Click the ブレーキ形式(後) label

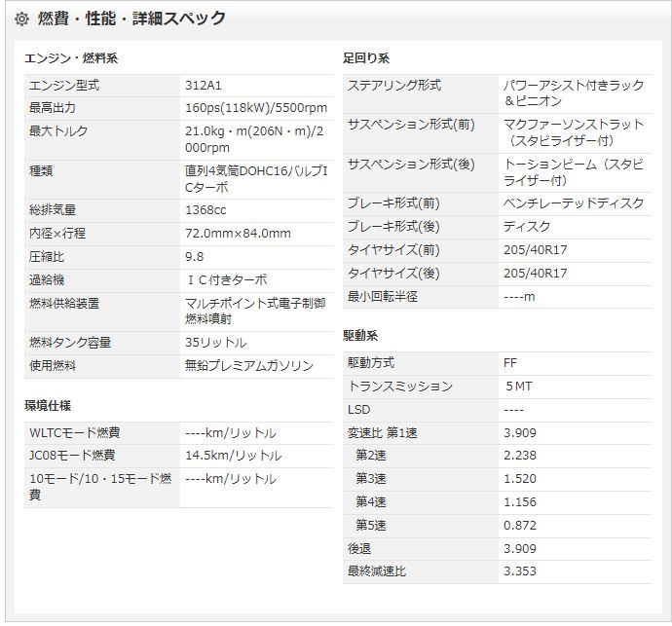coord(393,227)
